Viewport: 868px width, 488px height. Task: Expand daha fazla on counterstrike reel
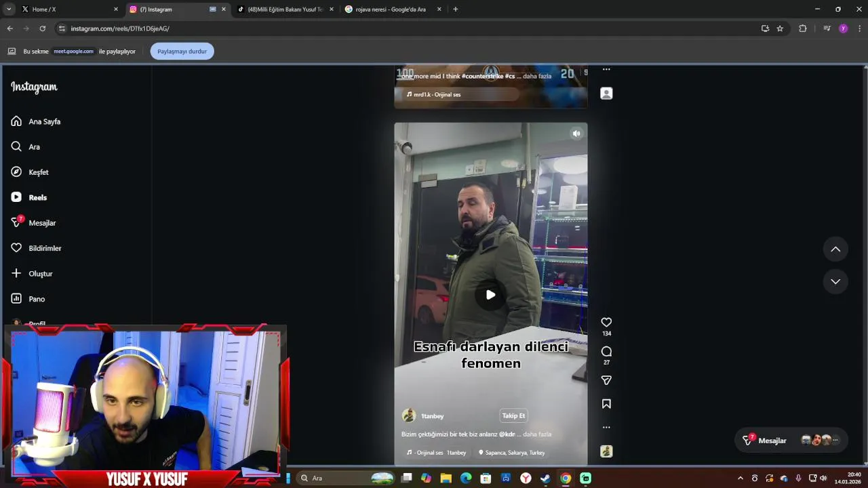(537, 77)
